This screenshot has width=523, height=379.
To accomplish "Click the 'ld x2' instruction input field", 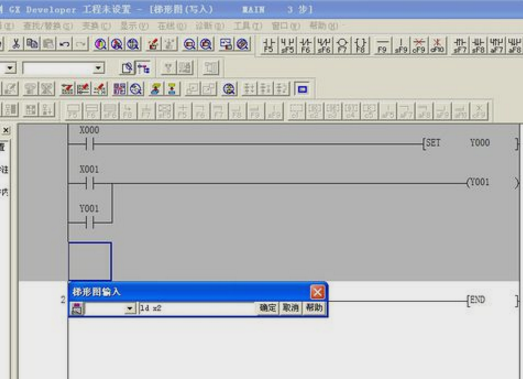I will tap(197, 308).
